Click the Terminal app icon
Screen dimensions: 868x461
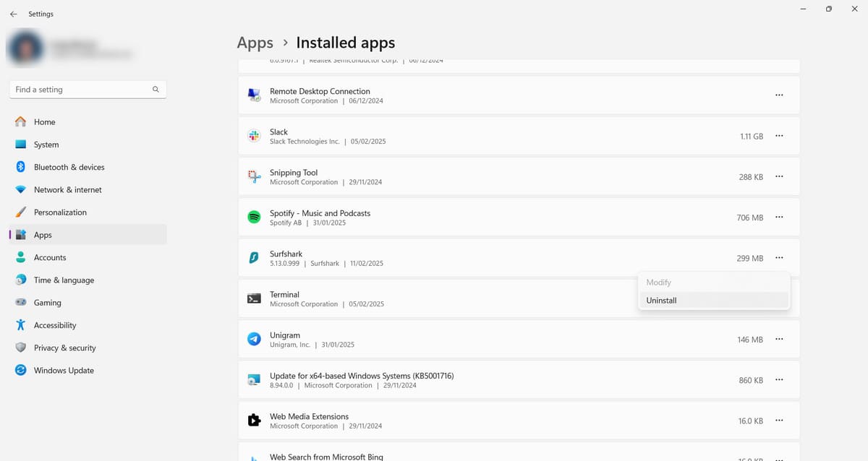pyautogui.click(x=254, y=298)
